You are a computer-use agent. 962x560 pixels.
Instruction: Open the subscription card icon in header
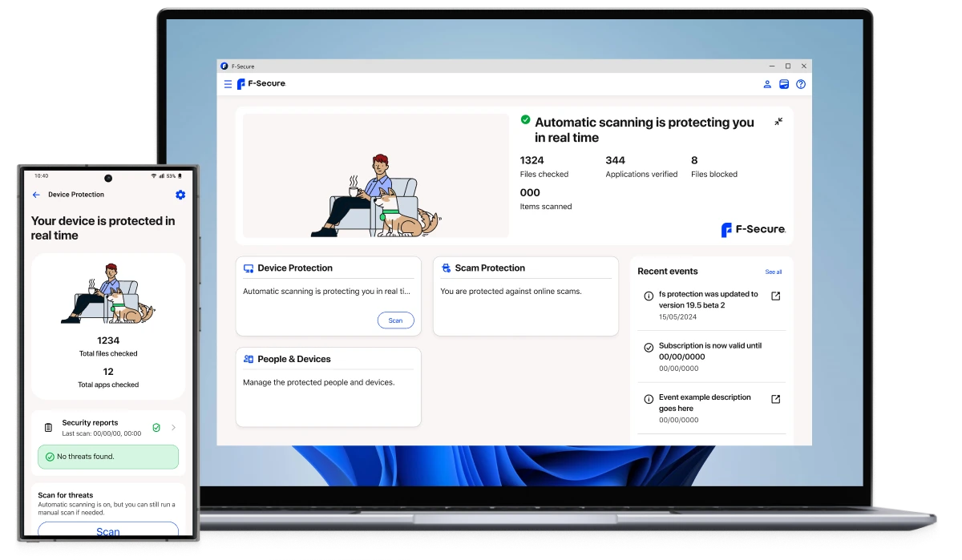pos(784,84)
